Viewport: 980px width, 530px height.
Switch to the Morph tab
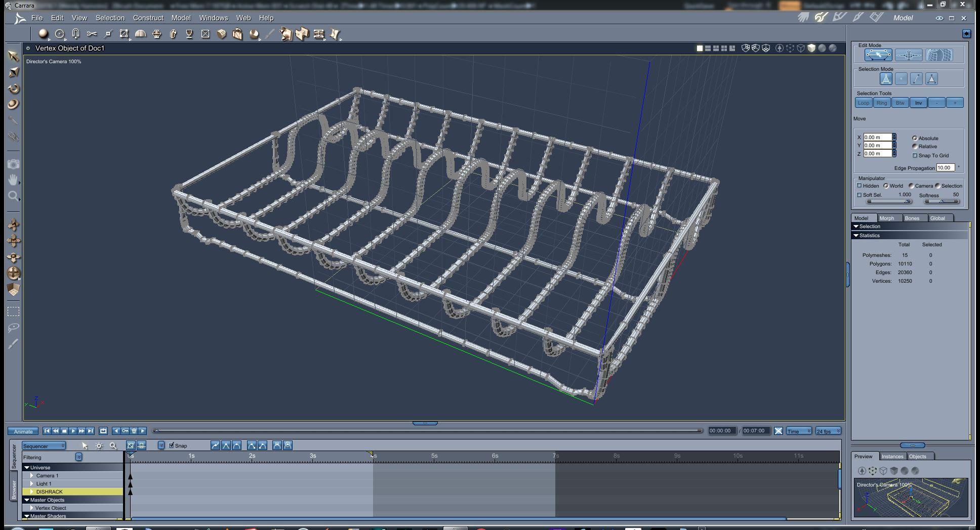889,218
